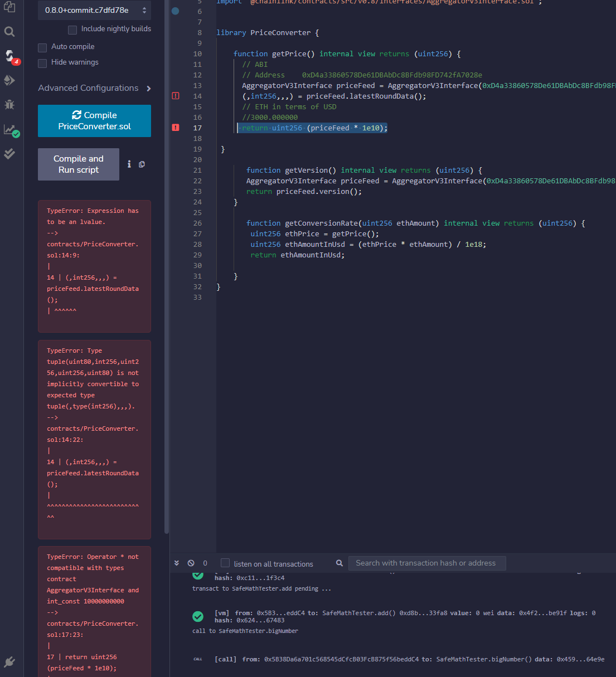Click the 'function getVersion()' declaration line
This screenshot has width=616, height=677.
pos(364,170)
